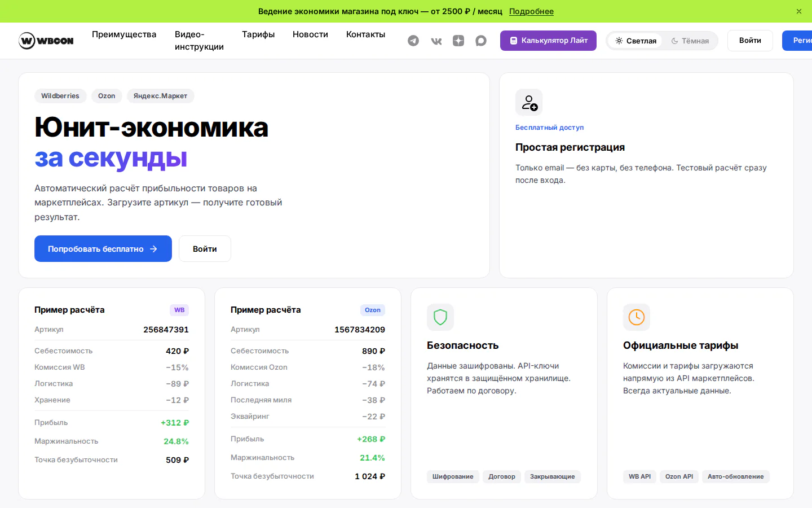Open the Telegram social icon
Screen dimensions: 812x508
pos(413,41)
